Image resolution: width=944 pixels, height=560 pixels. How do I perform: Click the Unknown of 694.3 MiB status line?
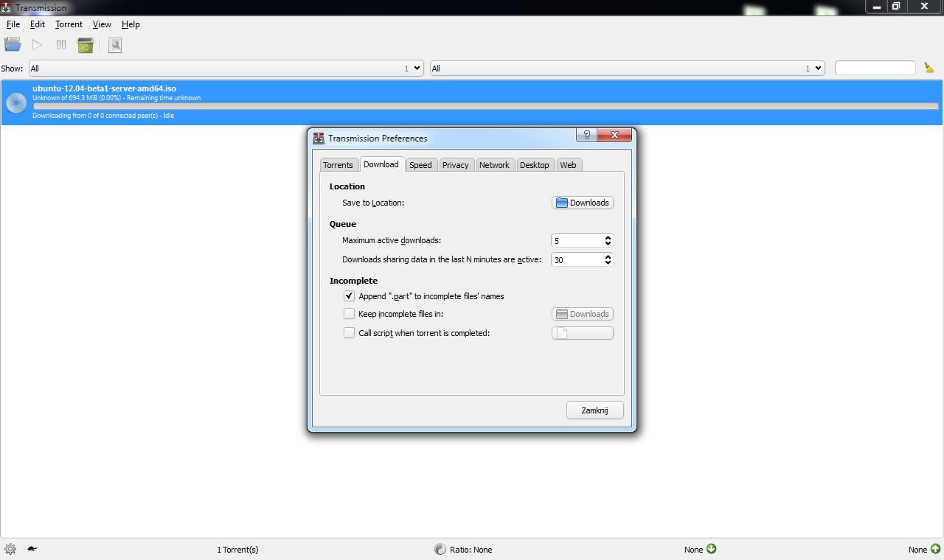point(117,98)
